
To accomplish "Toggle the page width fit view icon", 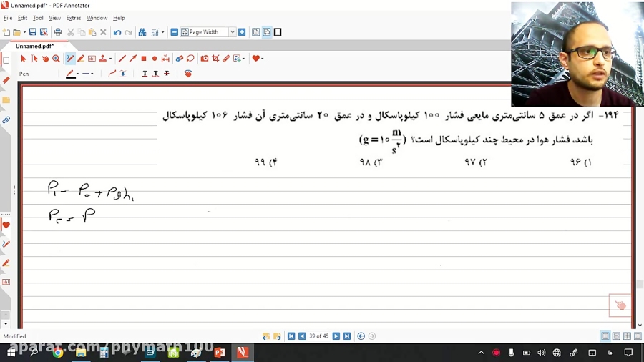I will (267, 32).
